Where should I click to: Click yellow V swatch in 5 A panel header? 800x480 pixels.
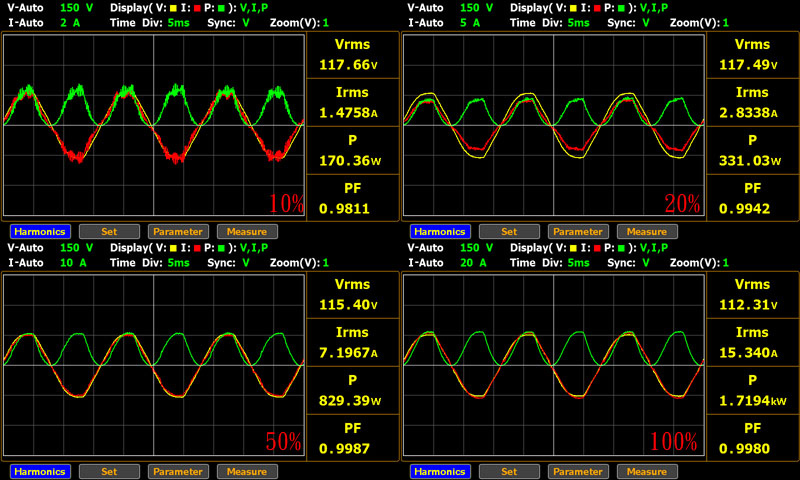click(573, 8)
